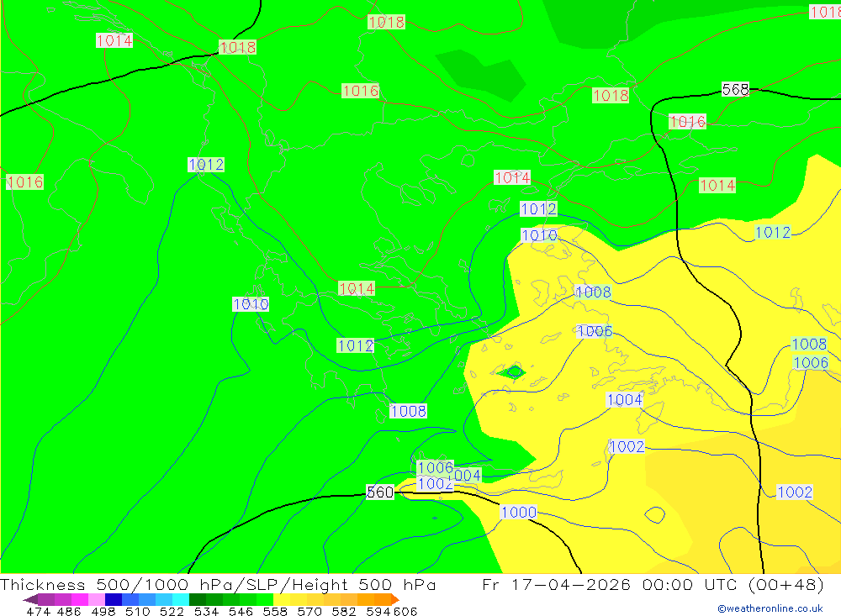Click the 1008 label directly above a 1006 label
Screen dimensions: 841x616
[809, 344]
